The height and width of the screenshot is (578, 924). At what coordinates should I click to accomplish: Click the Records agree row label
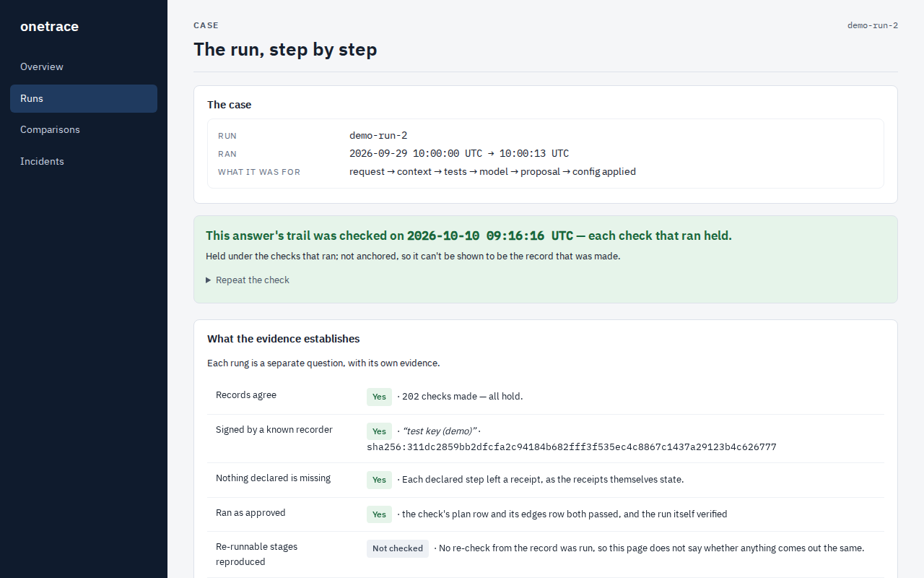point(246,395)
